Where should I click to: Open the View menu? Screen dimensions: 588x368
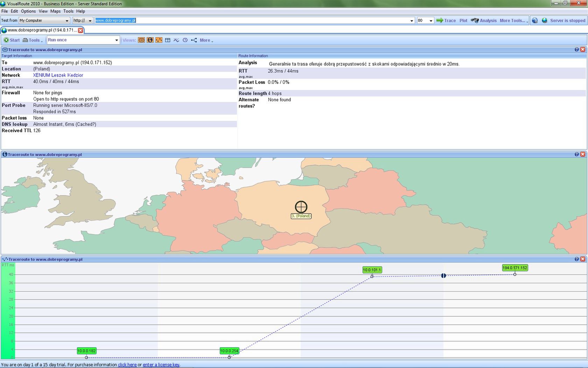[43, 11]
